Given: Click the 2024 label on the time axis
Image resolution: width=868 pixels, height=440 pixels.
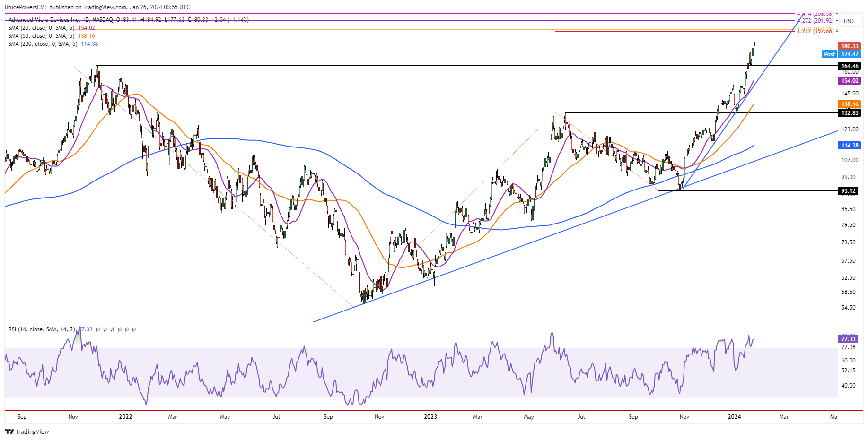Looking at the screenshot, I should click(x=734, y=417).
